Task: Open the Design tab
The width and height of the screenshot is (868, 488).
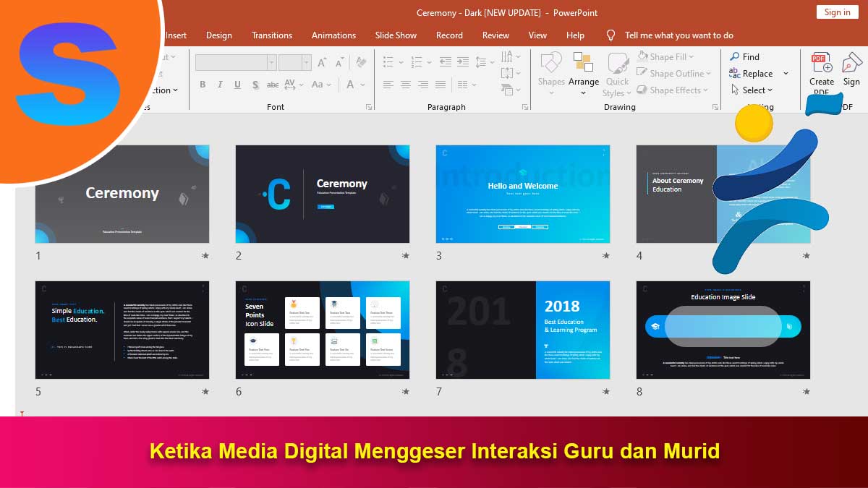Action: point(219,35)
